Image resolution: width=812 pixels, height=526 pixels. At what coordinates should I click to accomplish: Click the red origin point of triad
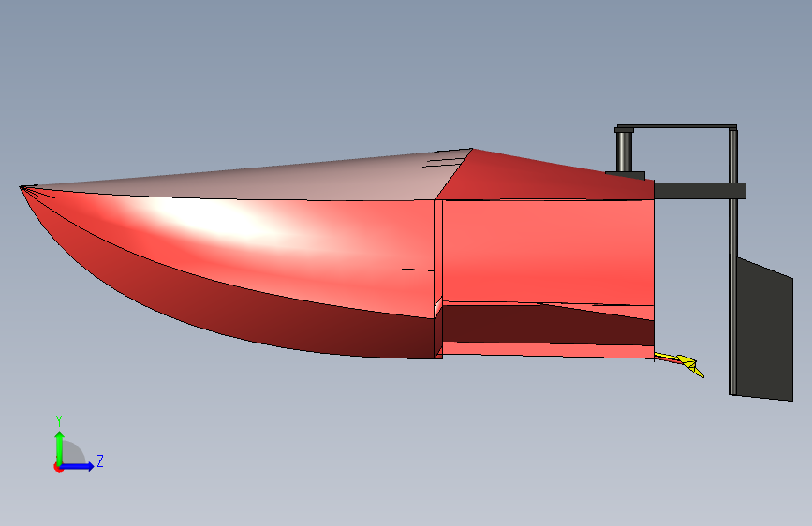58,467
